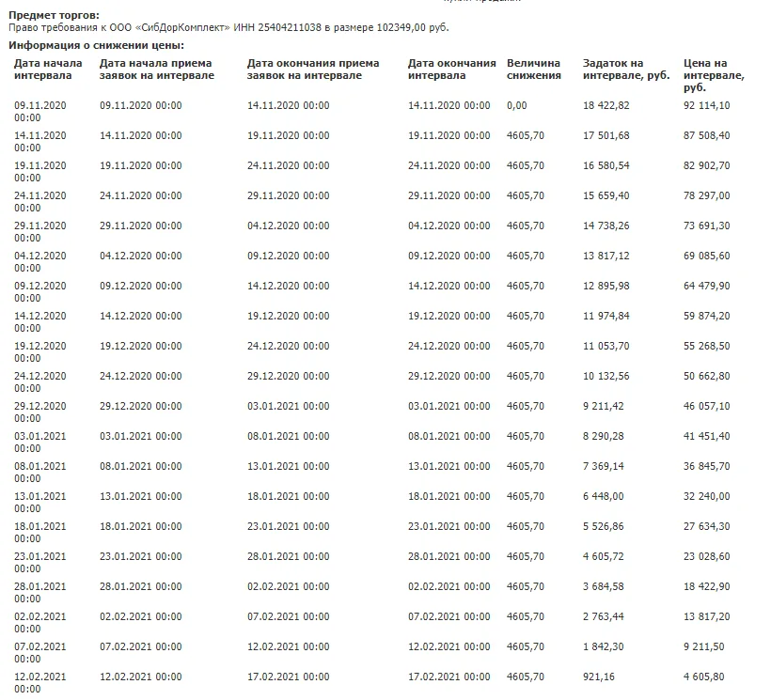Select final price value 4 605,80
Image resolution: width=771 pixels, height=700 pixels.
point(703,677)
